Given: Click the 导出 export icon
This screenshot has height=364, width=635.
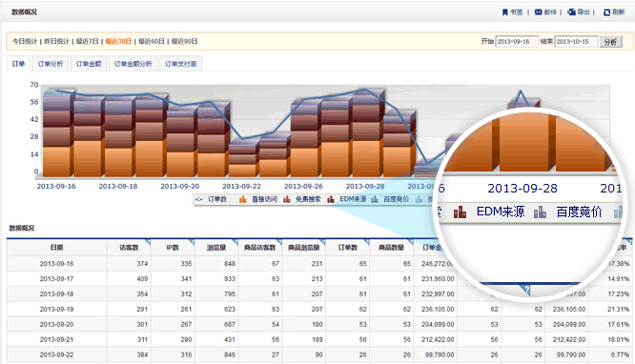Looking at the screenshot, I should pyautogui.click(x=571, y=12).
